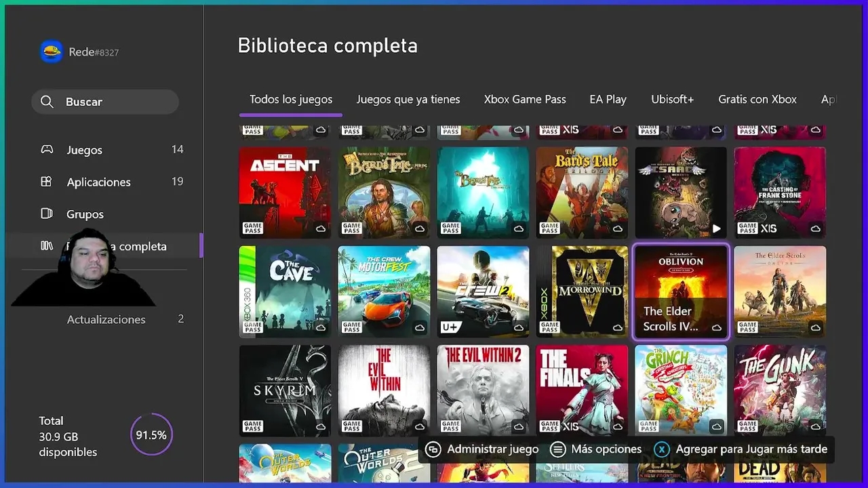This screenshot has height=488, width=868.
Task: Select The Finals game tile
Action: point(582,390)
